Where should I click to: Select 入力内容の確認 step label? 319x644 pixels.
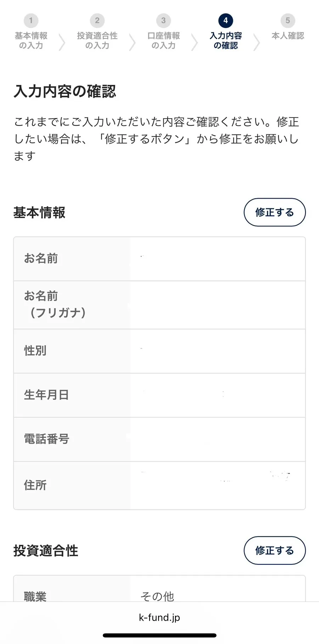click(x=225, y=41)
